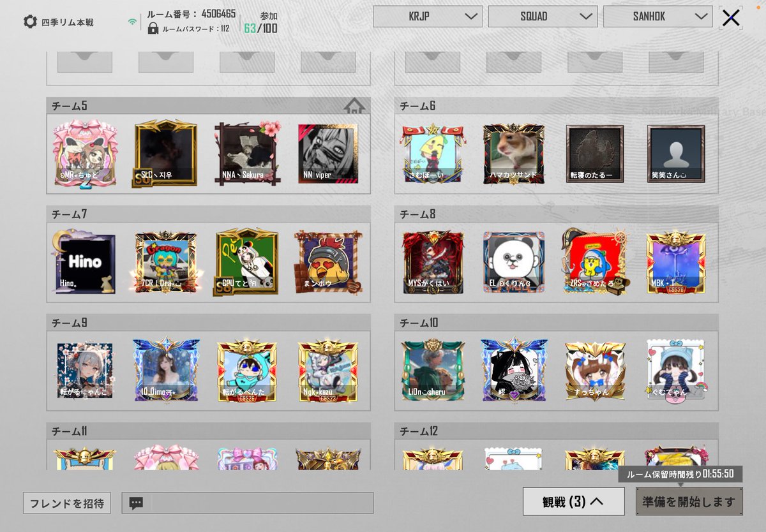Select player NNA、Sakura avatar

[247, 154]
